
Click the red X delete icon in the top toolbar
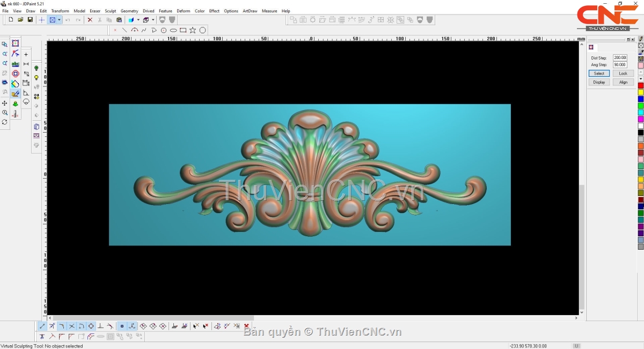click(90, 20)
